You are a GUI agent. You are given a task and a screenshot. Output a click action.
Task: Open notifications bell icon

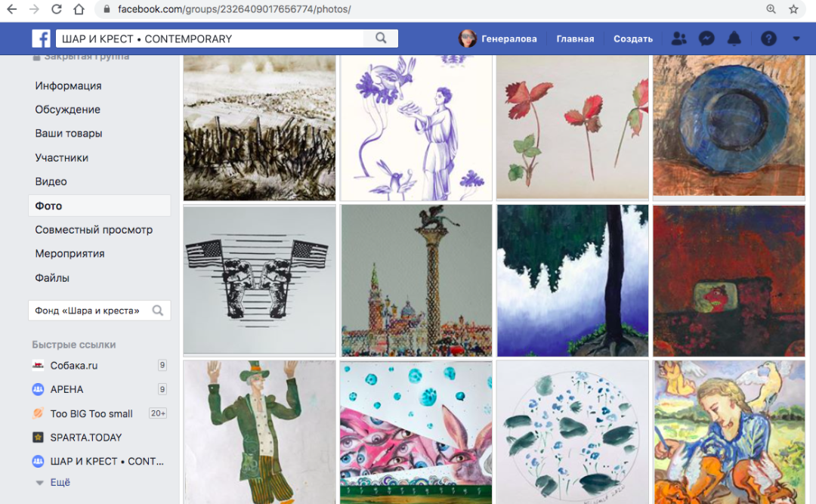click(x=734, y=39)
